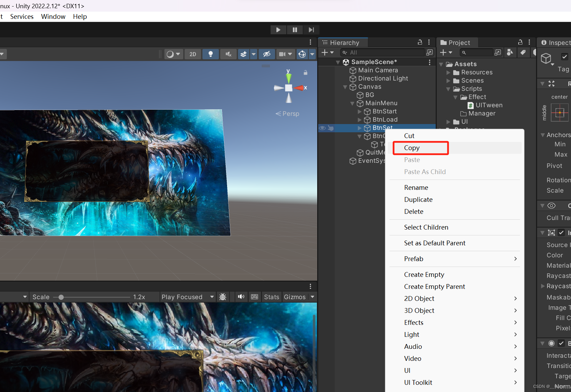Choose Copy from context menu
This screenshot has height=392, width=571.
click(x=412, y=148)
